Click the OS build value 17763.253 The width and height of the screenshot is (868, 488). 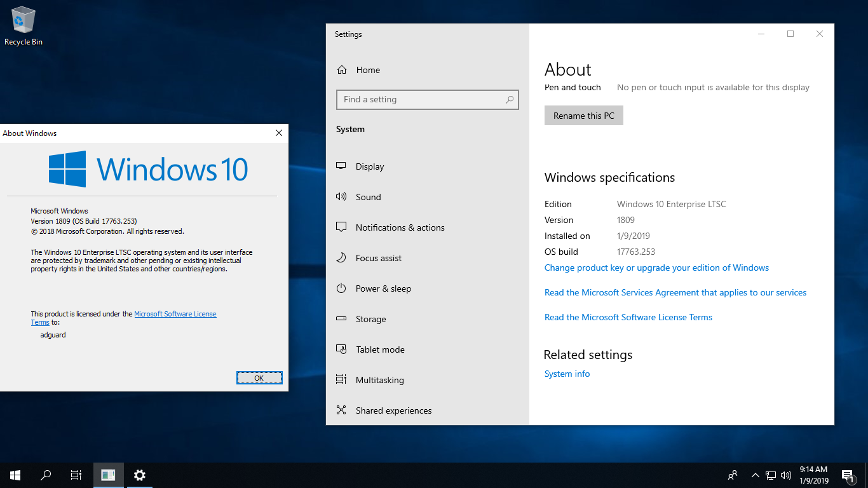point(636,252)
